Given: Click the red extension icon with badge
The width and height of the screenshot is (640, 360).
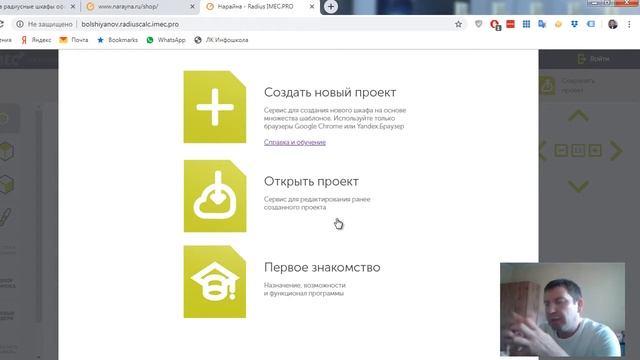Looking at the screenshot, I should tap(495, 24).
